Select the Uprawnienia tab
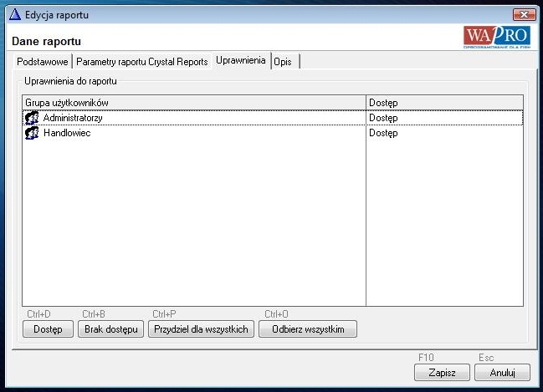Screen dimensions: 543x392 tap(240, 61)
